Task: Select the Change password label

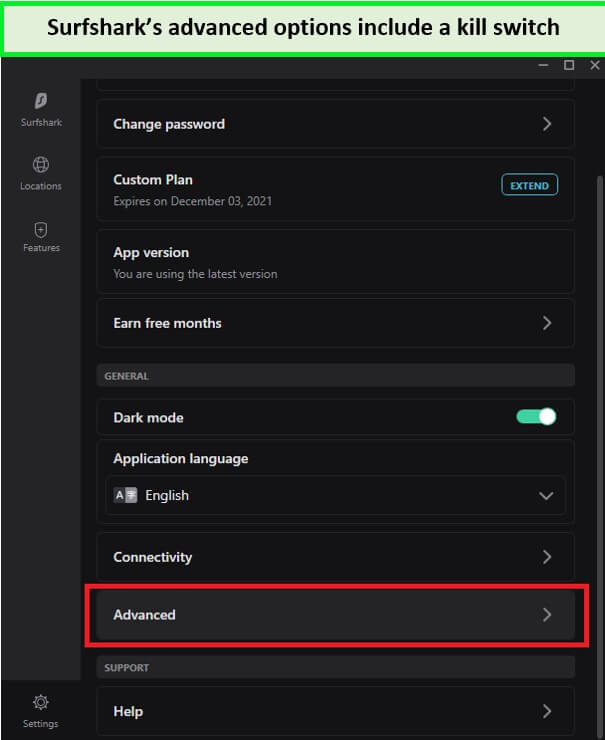Action: point(169,124)
